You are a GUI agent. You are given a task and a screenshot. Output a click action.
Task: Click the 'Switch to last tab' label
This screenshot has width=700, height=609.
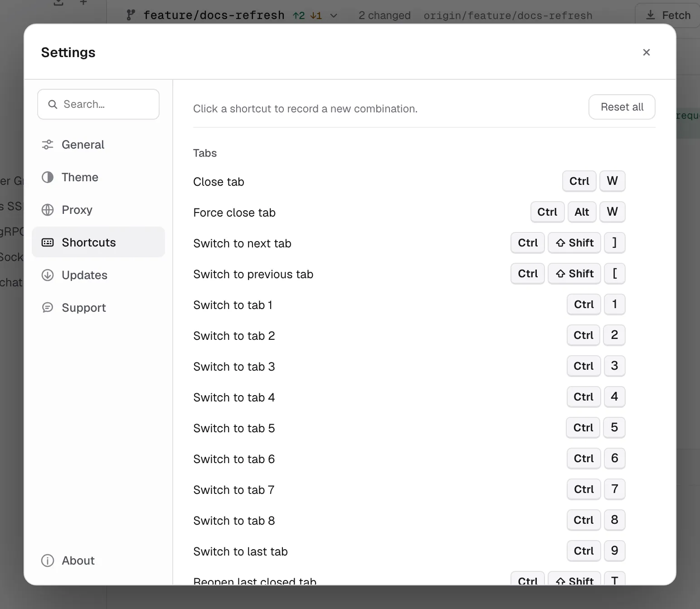pos(240,551)
